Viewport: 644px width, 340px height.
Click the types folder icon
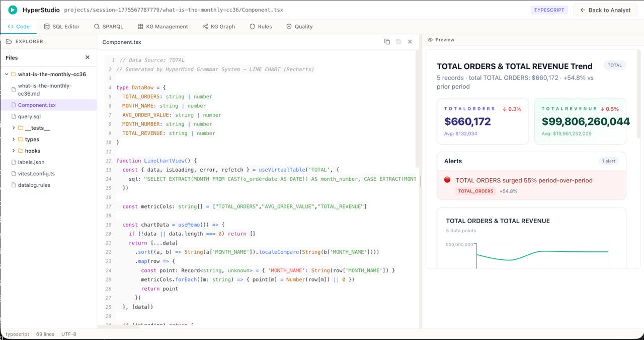point(21,139)
